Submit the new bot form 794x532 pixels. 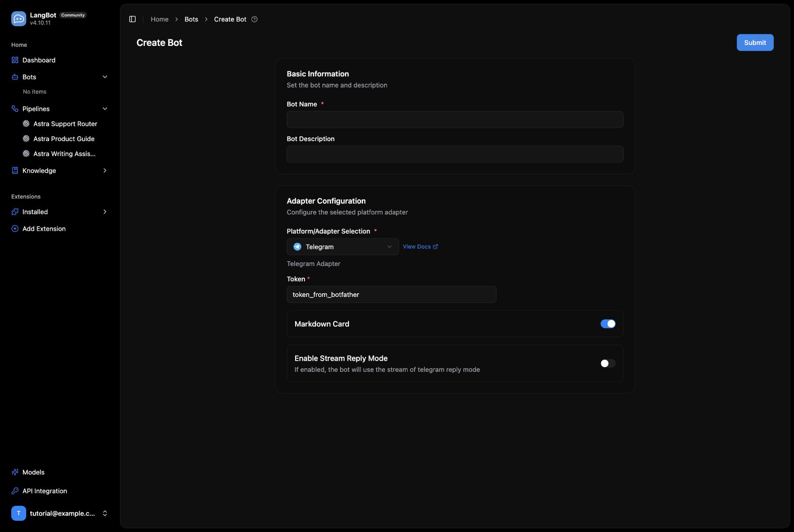[755, 43]
